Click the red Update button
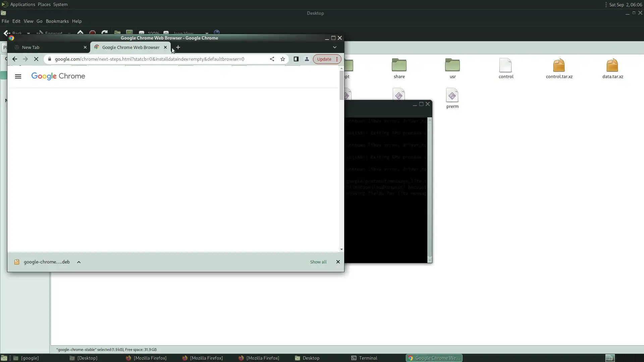 click(x=324, y=59)
